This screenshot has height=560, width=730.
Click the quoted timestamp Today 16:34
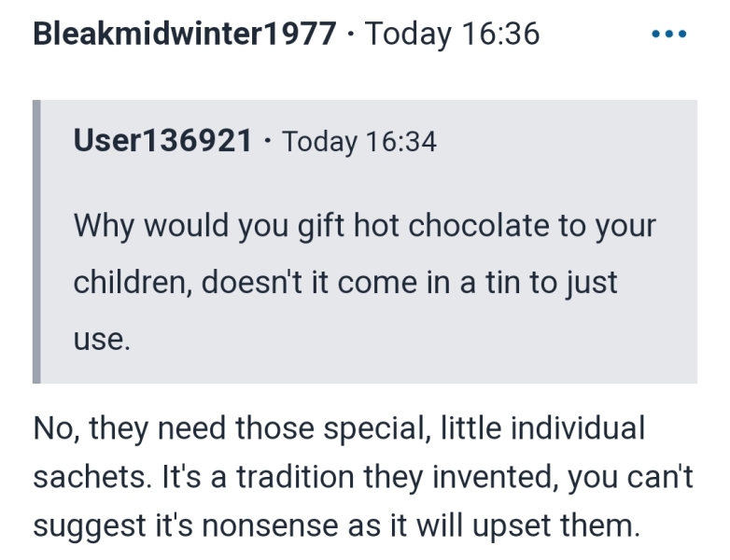coord(359,142)
